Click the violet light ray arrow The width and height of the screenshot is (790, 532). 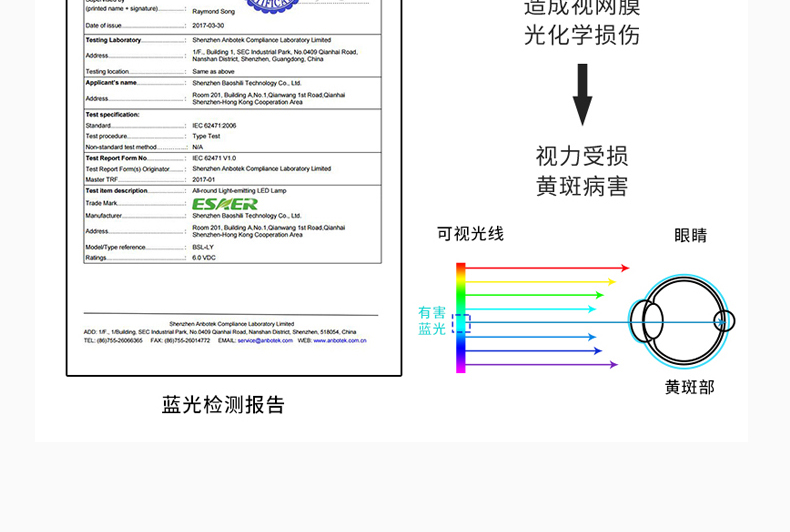[x=541, y=365]
